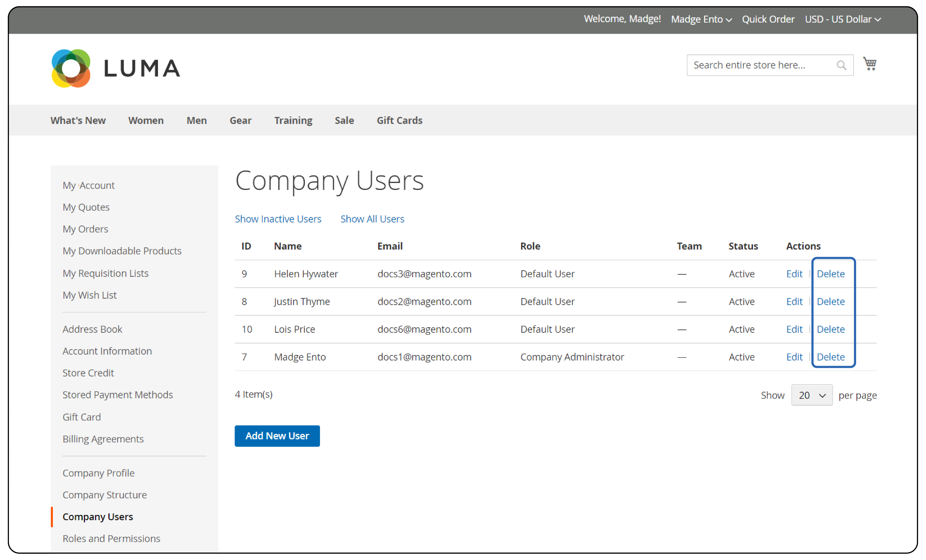Open the Training menu
The image size is (926, 560).
coord(293,120)
